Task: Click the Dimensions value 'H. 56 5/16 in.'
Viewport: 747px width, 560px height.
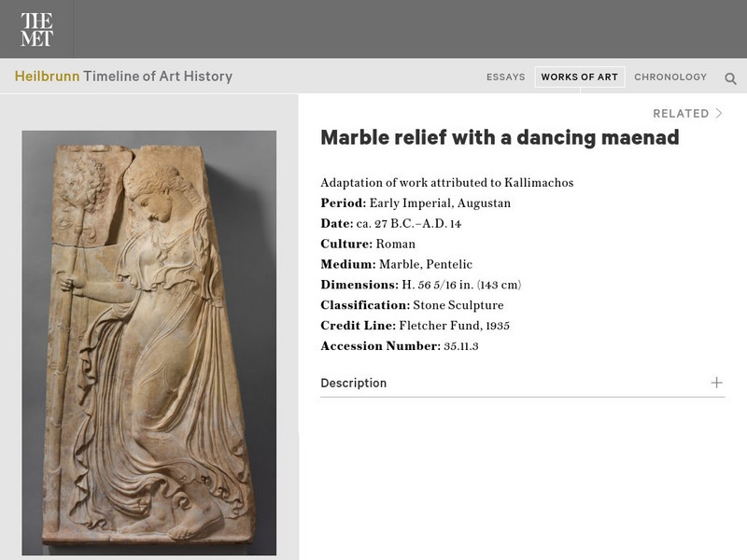Action: click(437, 285)
